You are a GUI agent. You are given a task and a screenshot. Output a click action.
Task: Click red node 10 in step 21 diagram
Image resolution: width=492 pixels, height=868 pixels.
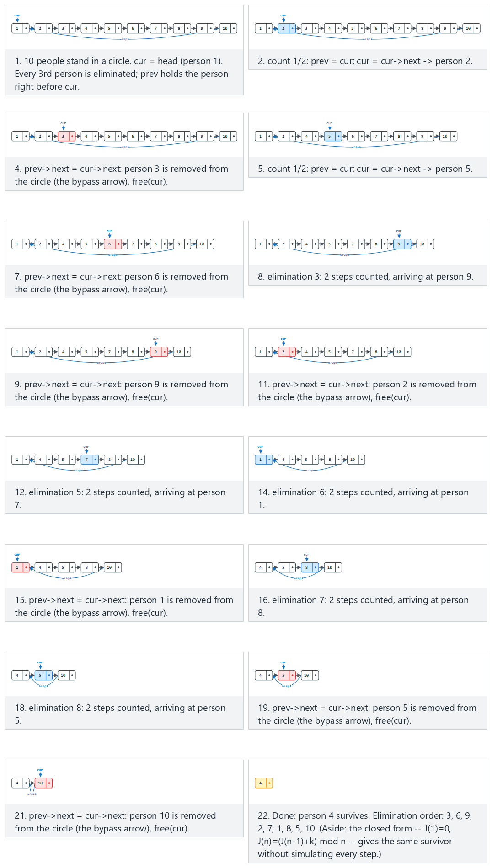[x=44, y=783]
